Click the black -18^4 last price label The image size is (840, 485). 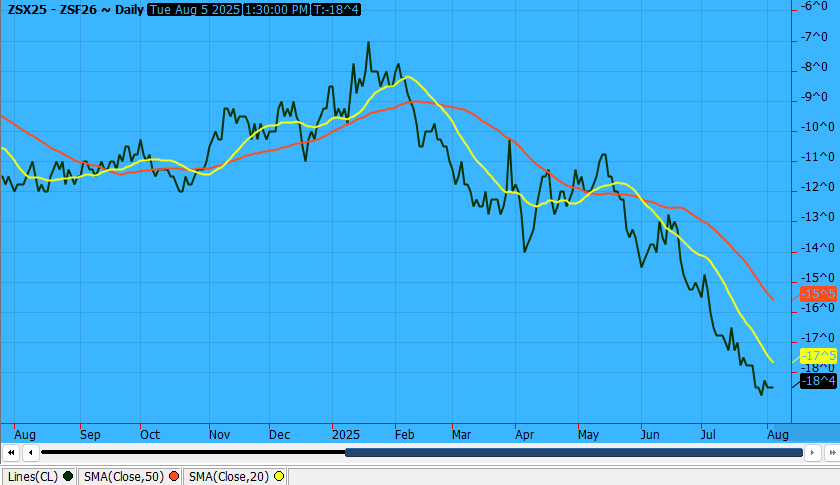[818, 380]
